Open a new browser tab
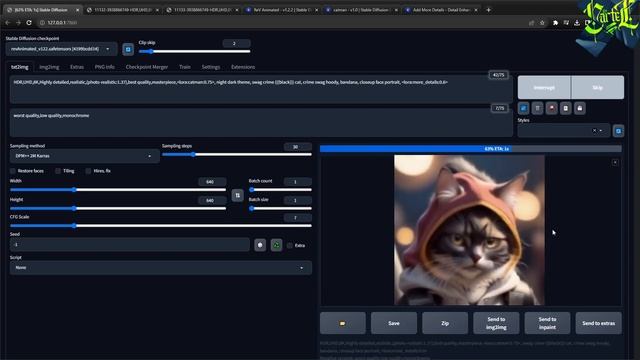Image resolution: width=640 pixels, height=360 pixels. click(x=489, y=10)
